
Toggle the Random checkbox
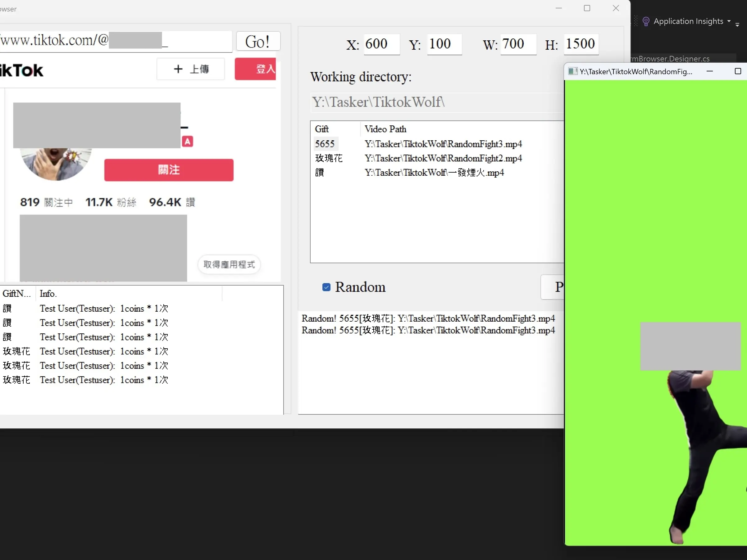[326, 287]
